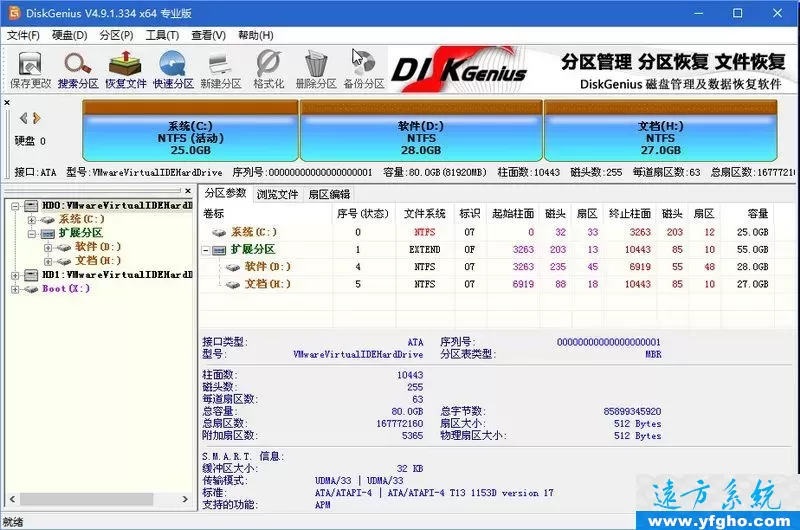The image size is (800, 530).
Task: Click 系统(C:) drive icon in partition table
Action: point(219,233)
